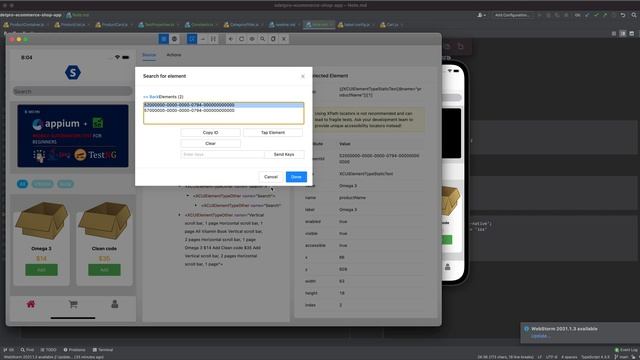The width and height of the screenshot is (640, 360).
Task: Select first element ID starting with 52000000
Action: coord(223,105)
